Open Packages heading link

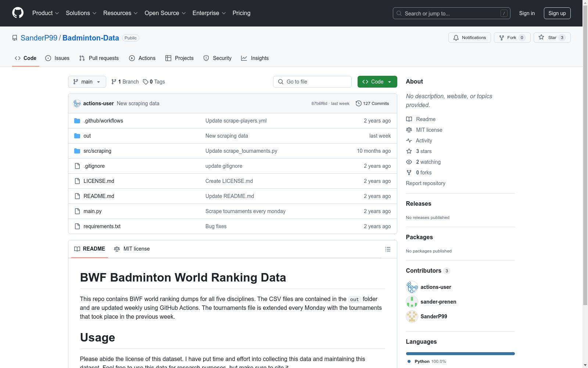click(419, 237)
